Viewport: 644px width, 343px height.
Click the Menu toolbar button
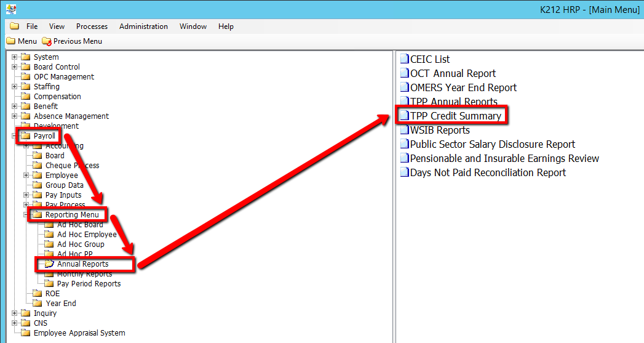pos(22,41)
